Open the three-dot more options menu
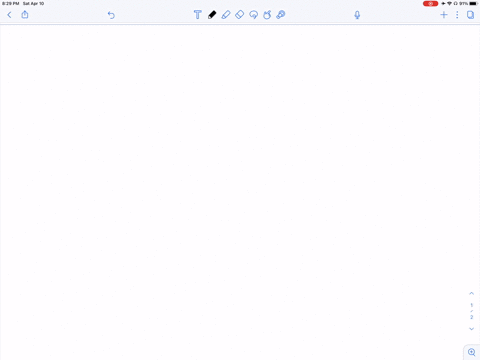The width and height of the screenshot is (480, 360). coord(457,15)
